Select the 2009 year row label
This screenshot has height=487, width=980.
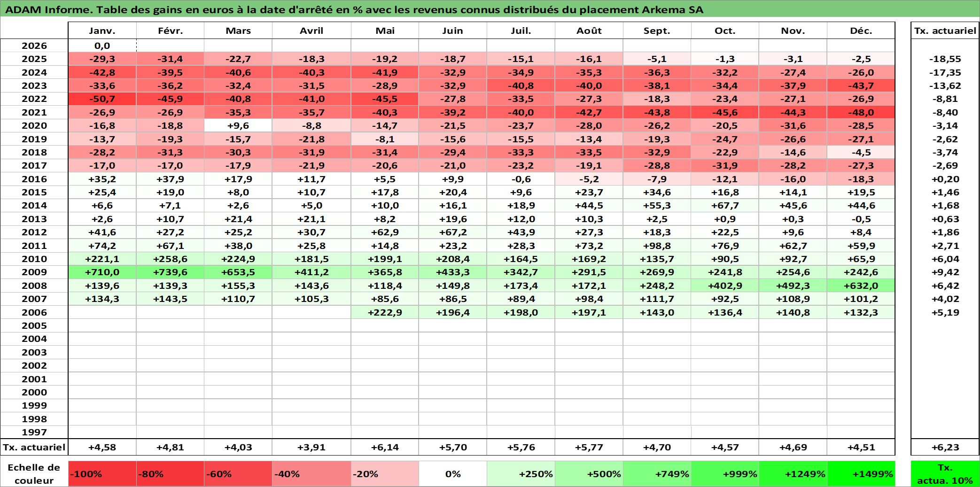[x=34, y=272]
